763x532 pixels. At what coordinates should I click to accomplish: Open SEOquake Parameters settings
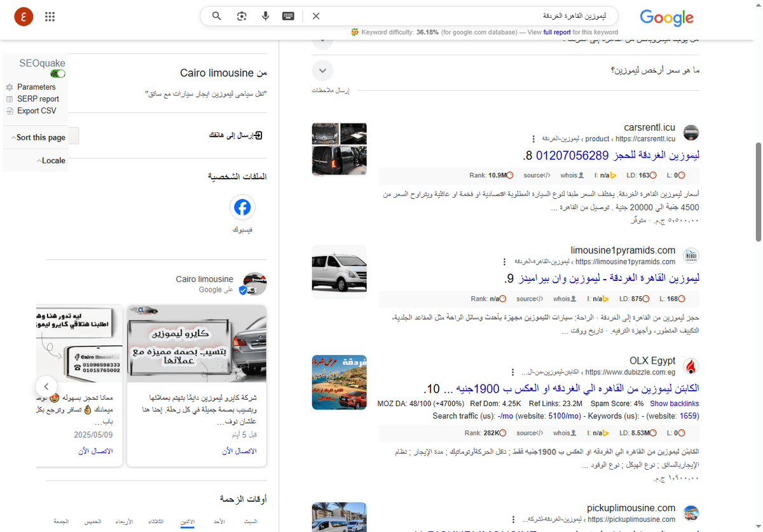click(36, 87)
